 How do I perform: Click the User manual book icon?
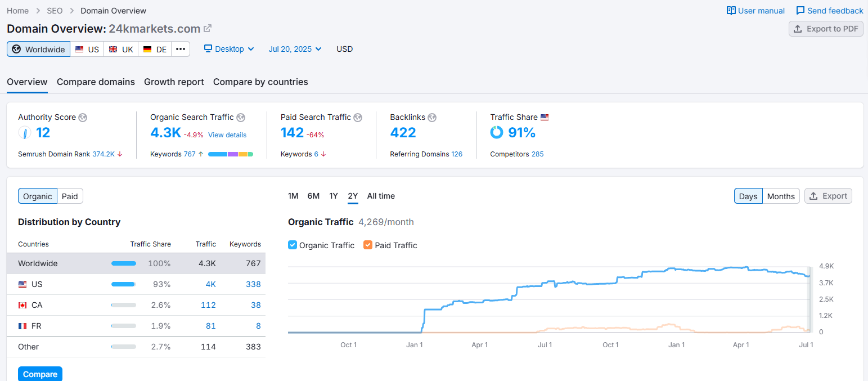pos(731,11)
